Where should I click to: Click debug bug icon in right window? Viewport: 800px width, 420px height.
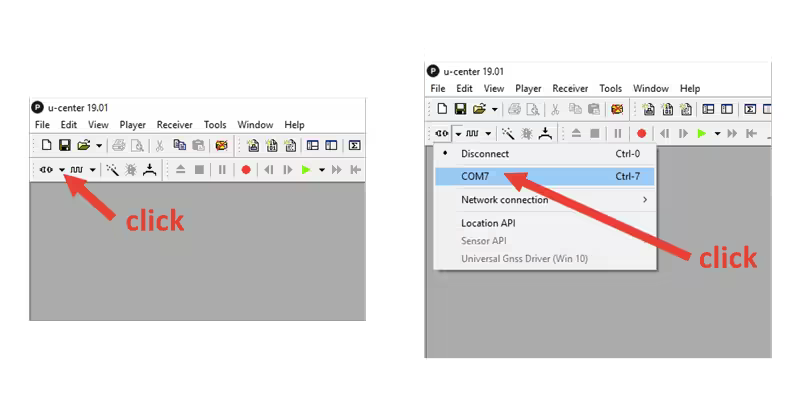[527, 133]
